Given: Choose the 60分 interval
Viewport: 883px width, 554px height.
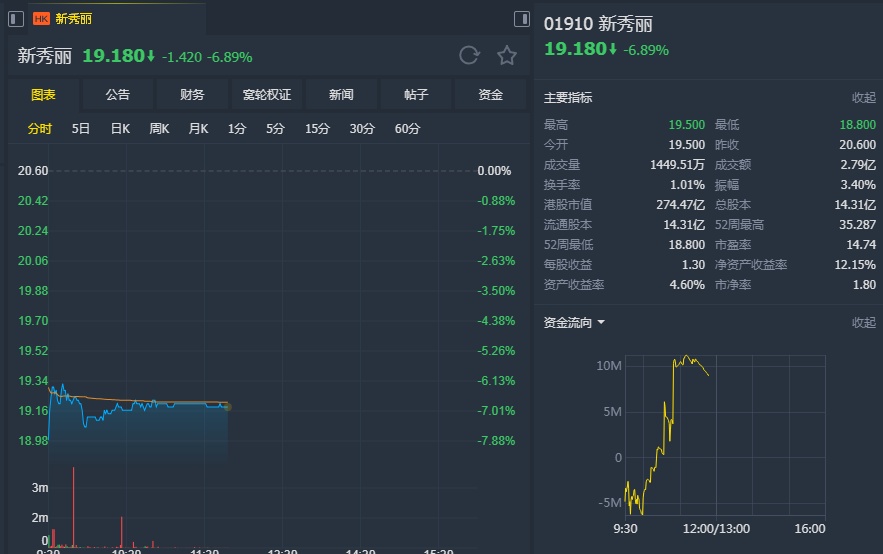Looking at the screenshot, I should click(407, 129).
